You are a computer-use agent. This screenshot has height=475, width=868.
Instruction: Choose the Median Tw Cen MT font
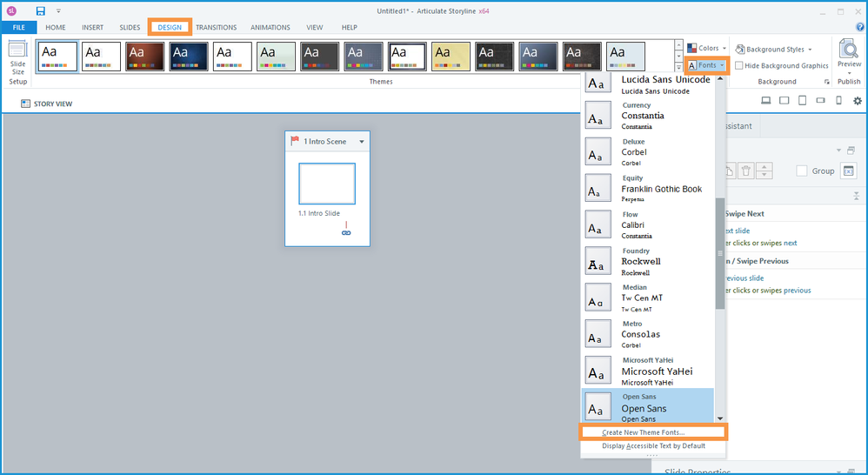click(x=648, y=298)
